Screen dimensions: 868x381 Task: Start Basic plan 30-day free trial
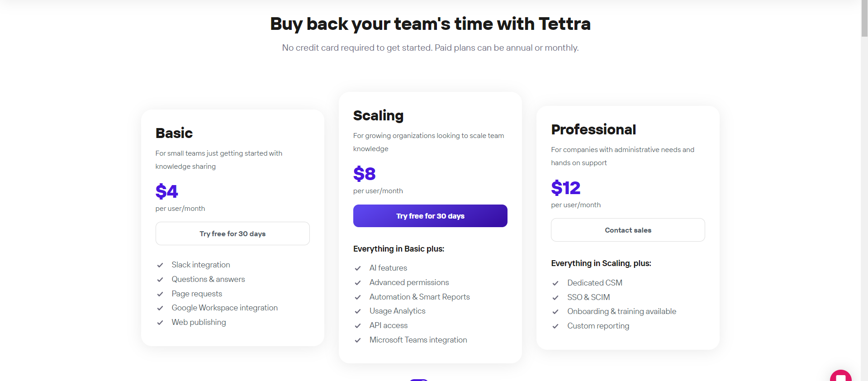coord(232,233)
